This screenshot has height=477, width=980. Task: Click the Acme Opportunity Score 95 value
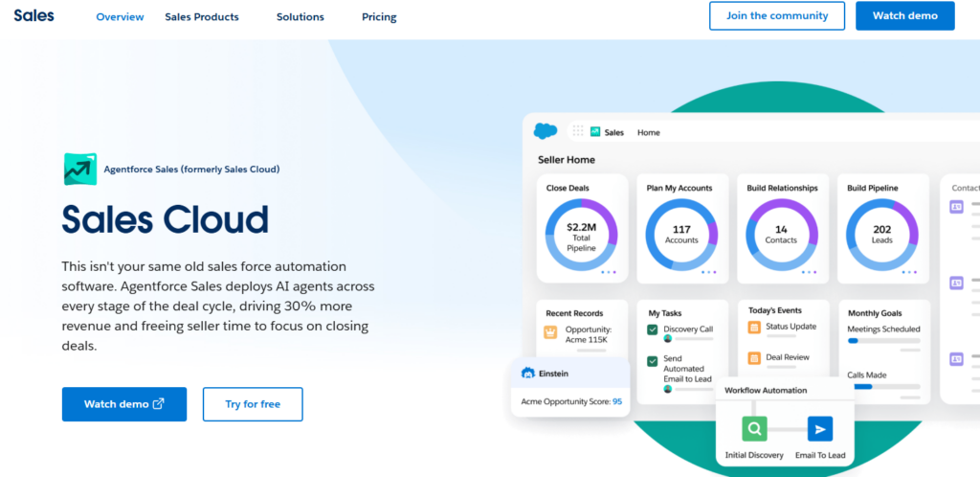click(x=617, y=401)
